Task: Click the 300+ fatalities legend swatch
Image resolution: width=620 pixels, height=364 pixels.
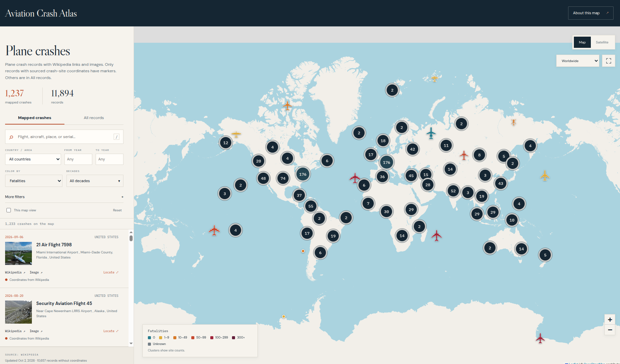Action: (x=233, y=338)
